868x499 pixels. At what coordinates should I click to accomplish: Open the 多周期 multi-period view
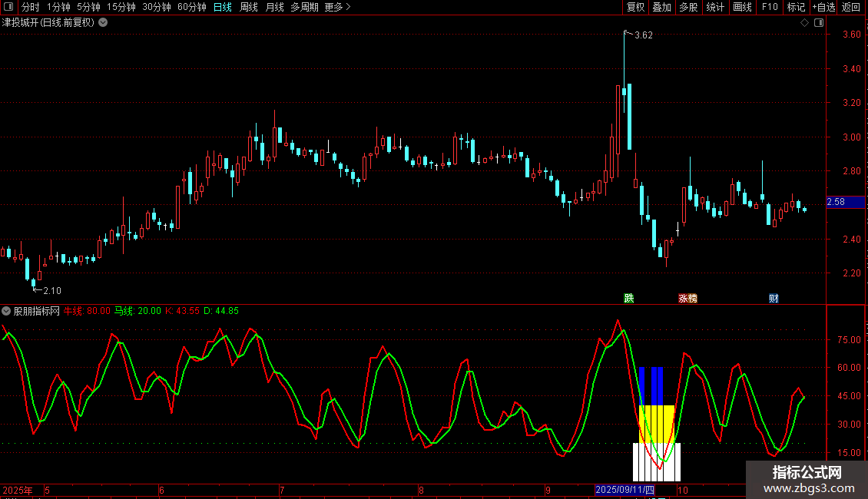tap(304, 7)
